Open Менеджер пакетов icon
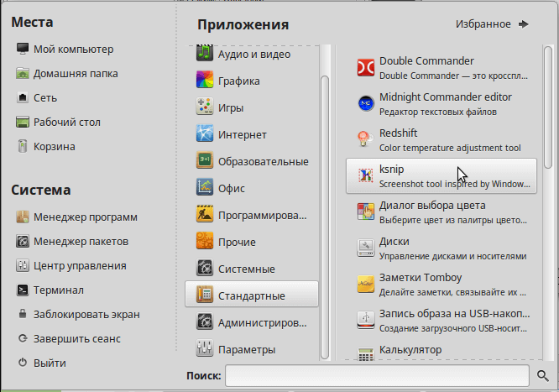Image resolution: width=559 pixels, height=392 pixels. click(x=23, y=241)
